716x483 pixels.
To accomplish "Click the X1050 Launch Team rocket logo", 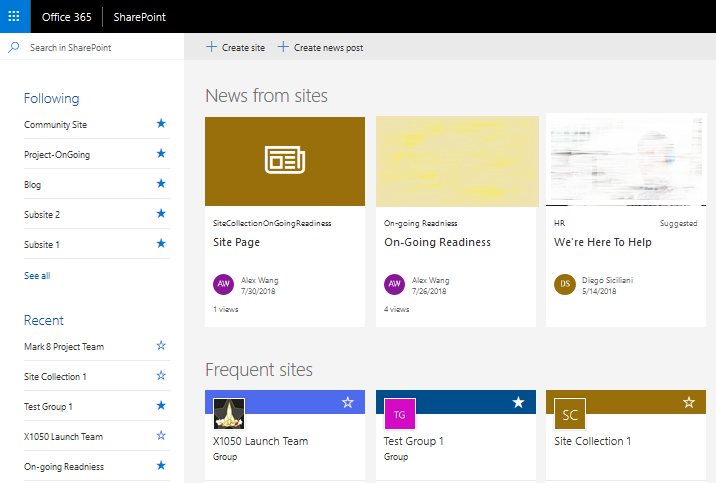I will 229,414.
